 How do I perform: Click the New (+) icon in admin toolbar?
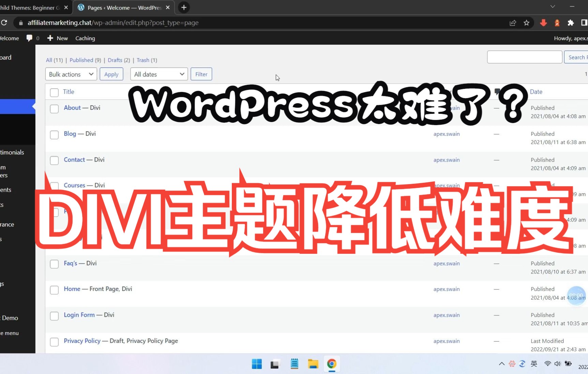coord(50,38)
